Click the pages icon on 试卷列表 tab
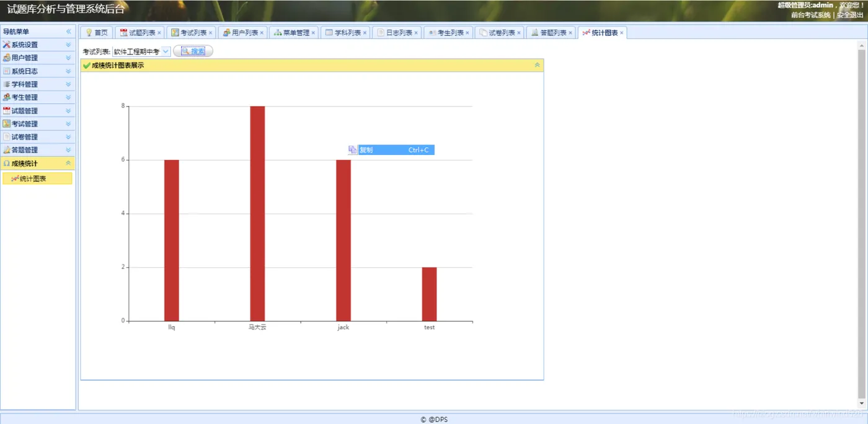The image size is (868, 424). tap(483, 33)
